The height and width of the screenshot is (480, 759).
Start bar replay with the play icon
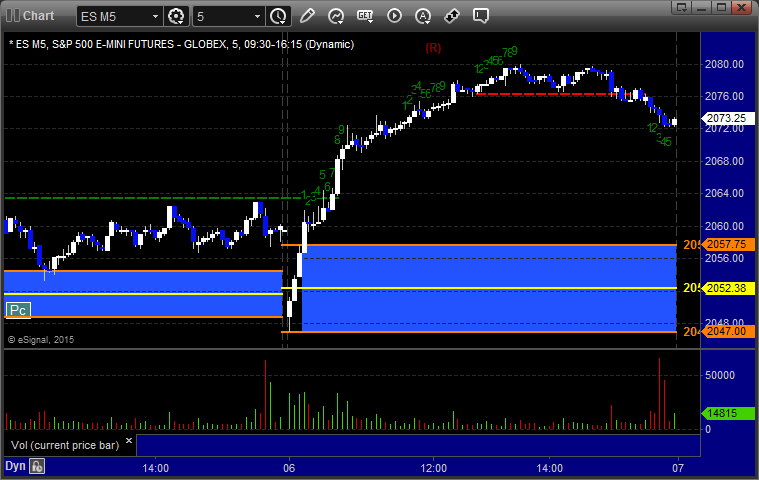pyautogui.click(x=394, y=16)
